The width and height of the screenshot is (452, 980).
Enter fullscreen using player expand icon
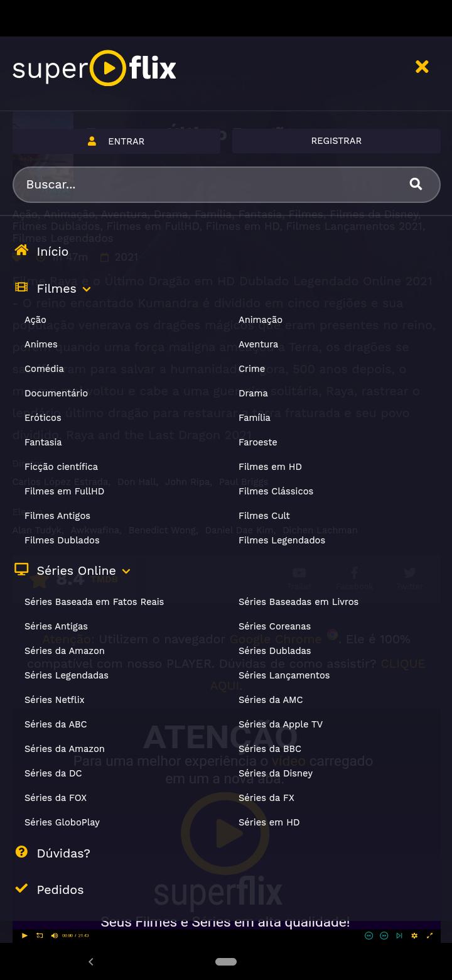tap(429, 935)
